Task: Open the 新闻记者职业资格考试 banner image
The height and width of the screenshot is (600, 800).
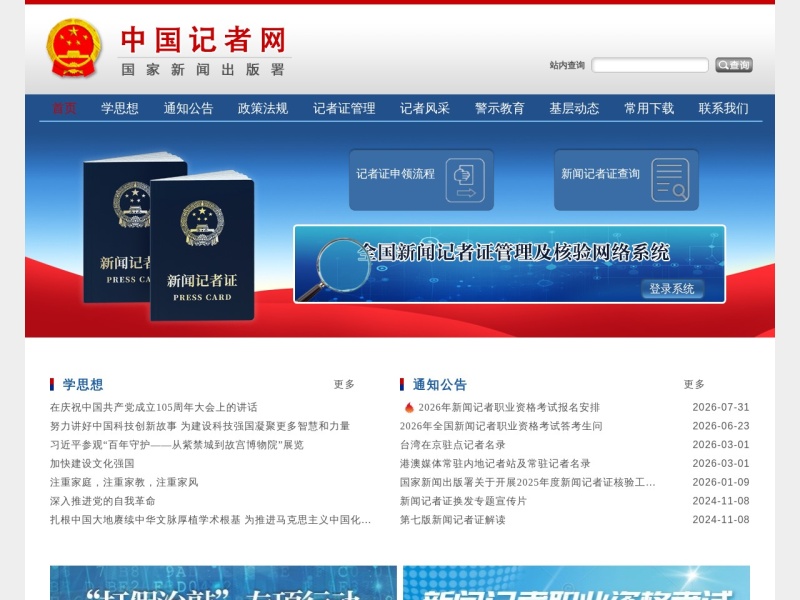Action: point(577,583)
